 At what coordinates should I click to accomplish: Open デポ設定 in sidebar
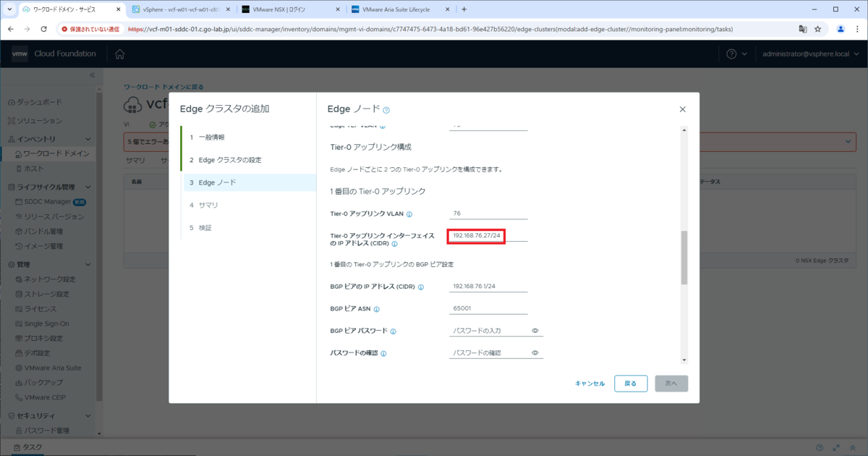[x=38, y=352]
